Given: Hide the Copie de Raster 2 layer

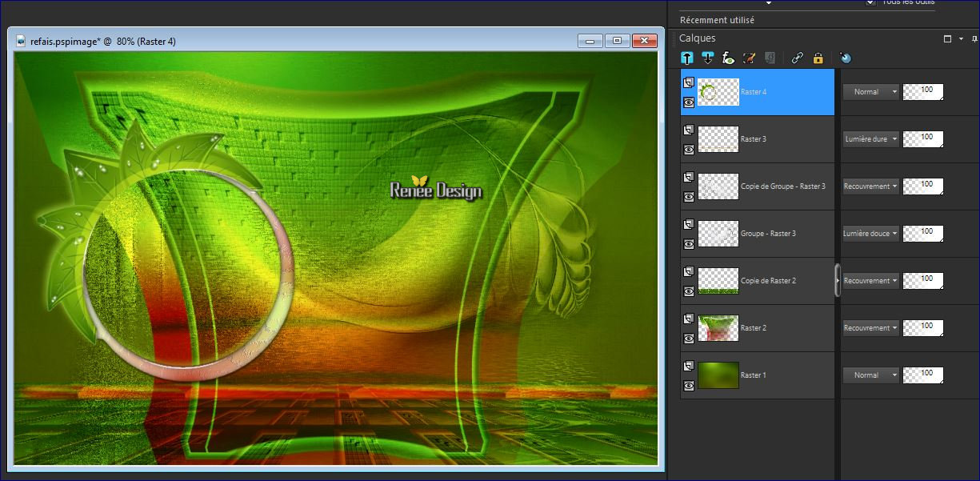Looking at the screenshot, I should 688,291.
